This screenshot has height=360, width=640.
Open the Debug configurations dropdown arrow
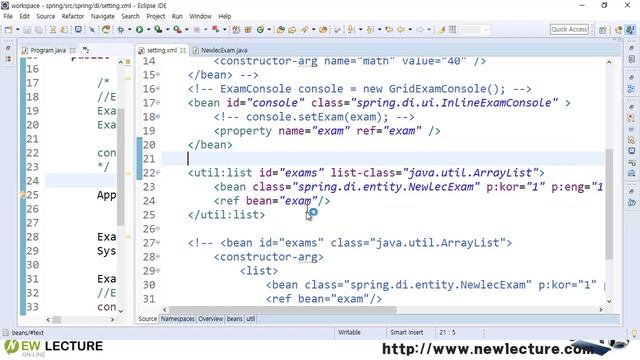tap(129, 29)
